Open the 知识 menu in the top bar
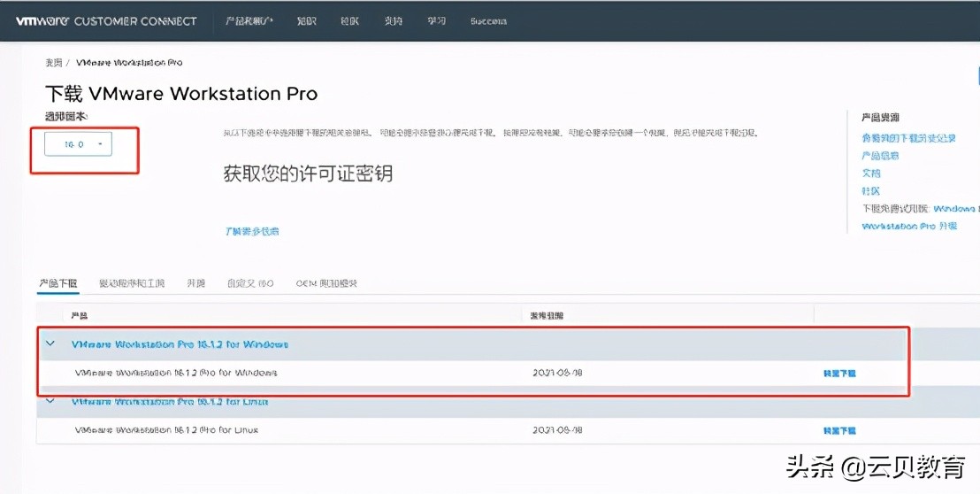 307,20
